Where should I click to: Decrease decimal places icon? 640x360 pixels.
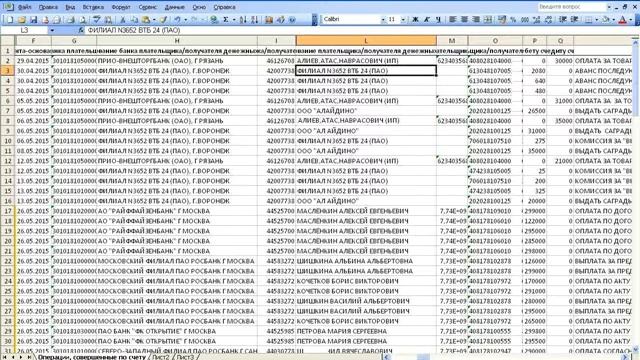[549, 20]
